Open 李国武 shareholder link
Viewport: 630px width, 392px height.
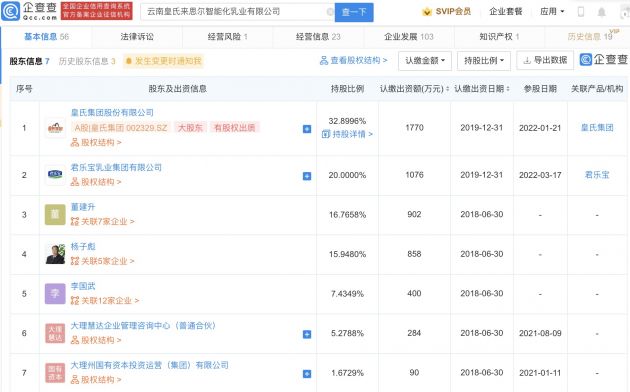(83, 286)
